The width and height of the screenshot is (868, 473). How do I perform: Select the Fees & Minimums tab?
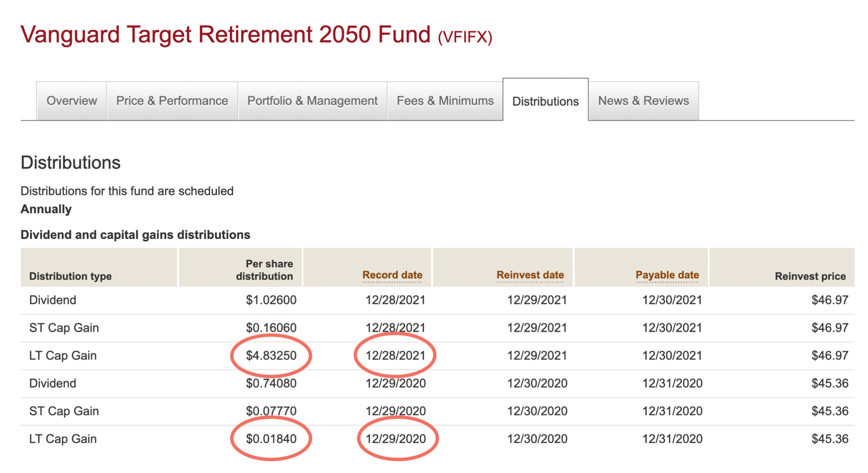point(445,101)
